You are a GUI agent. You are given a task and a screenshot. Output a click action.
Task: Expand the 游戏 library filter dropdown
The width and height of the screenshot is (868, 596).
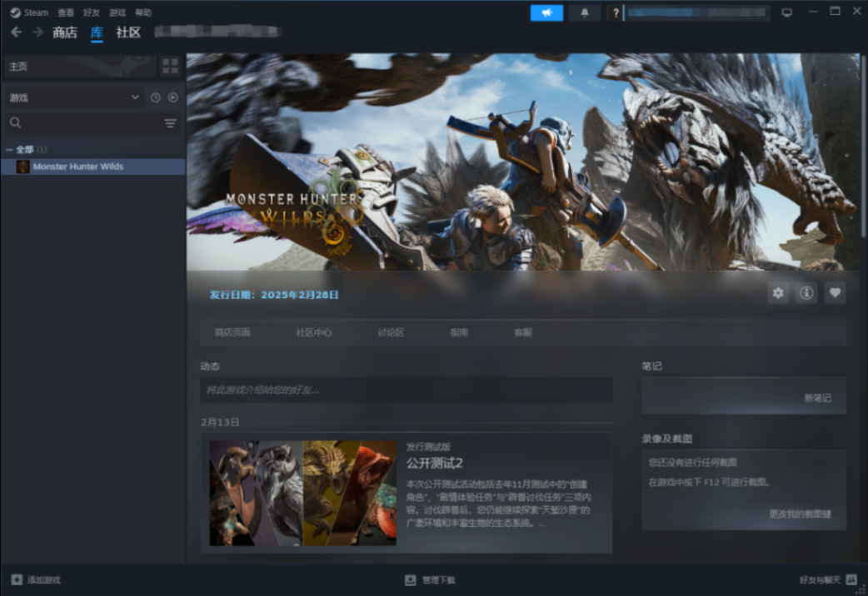(74, 98)
